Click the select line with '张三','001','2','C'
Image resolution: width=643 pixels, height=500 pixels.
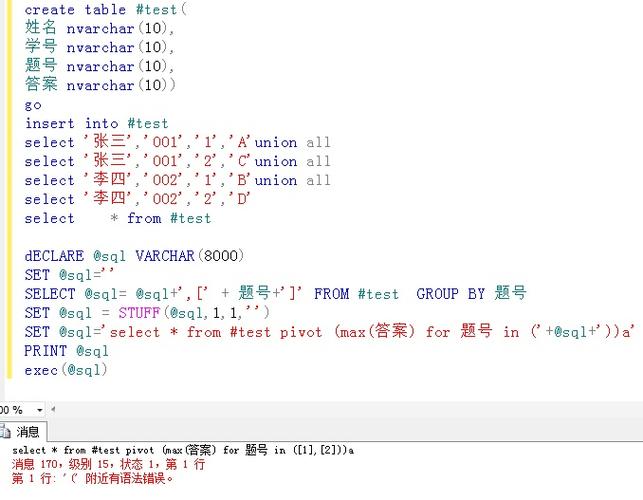point(177,161)
